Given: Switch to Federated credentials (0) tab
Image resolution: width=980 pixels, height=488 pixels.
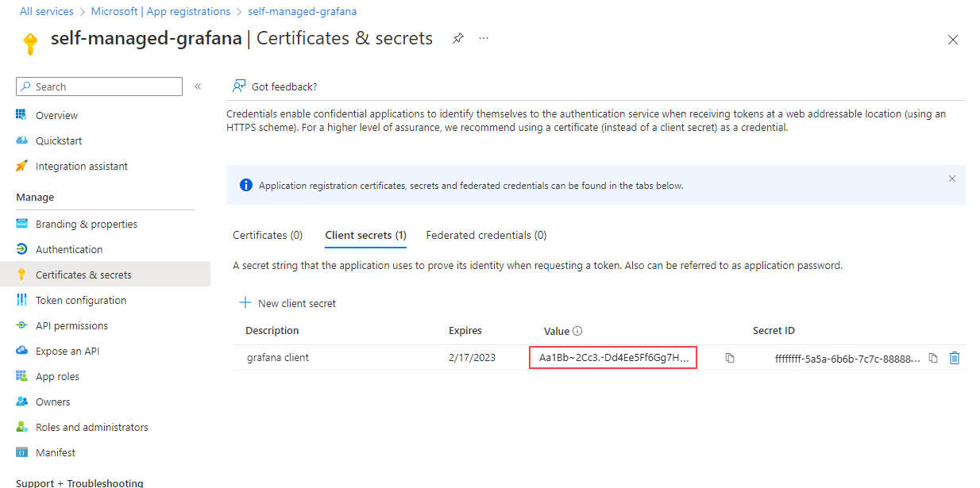Looking at the screenshot, I should coord(486,235).
